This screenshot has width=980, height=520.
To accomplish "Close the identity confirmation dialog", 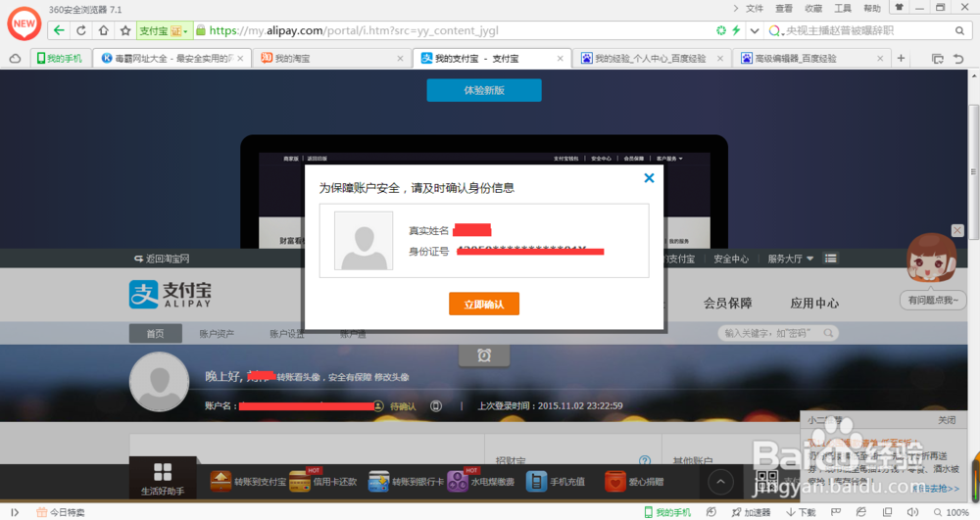I will [649, 178].
